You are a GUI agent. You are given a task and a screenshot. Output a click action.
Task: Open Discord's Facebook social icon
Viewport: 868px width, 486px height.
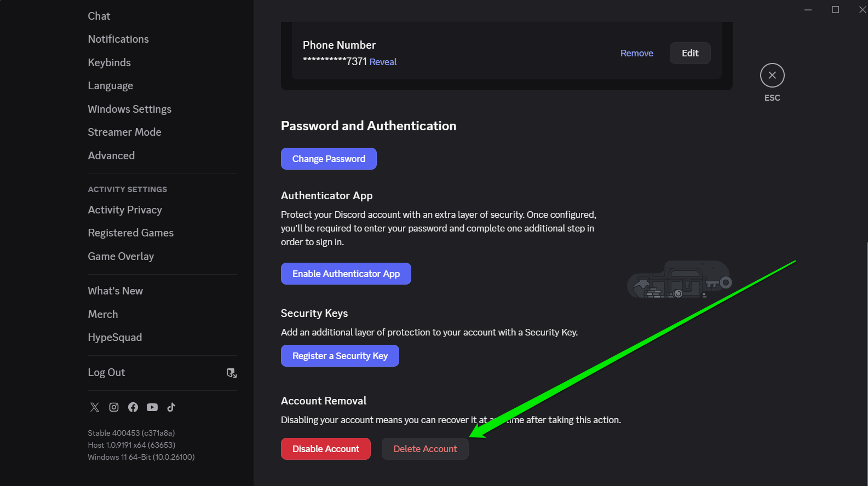(x=133, y=407)
